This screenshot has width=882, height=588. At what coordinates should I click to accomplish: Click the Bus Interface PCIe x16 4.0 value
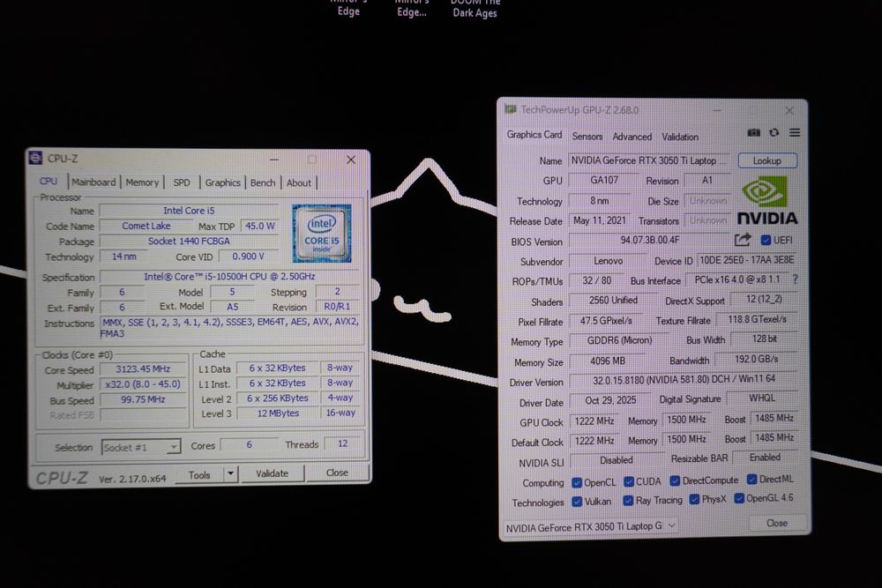pos(737,279)
